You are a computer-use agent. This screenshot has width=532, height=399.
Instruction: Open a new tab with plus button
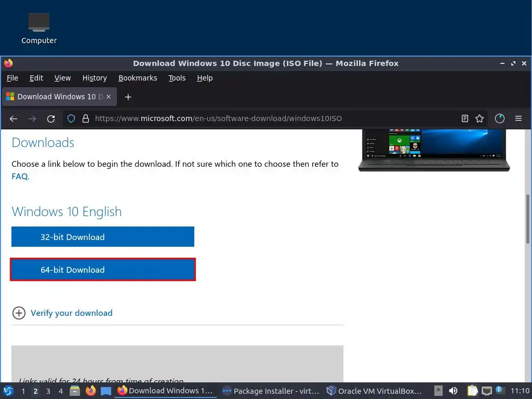pyautogui.click(x=128, y=97)
